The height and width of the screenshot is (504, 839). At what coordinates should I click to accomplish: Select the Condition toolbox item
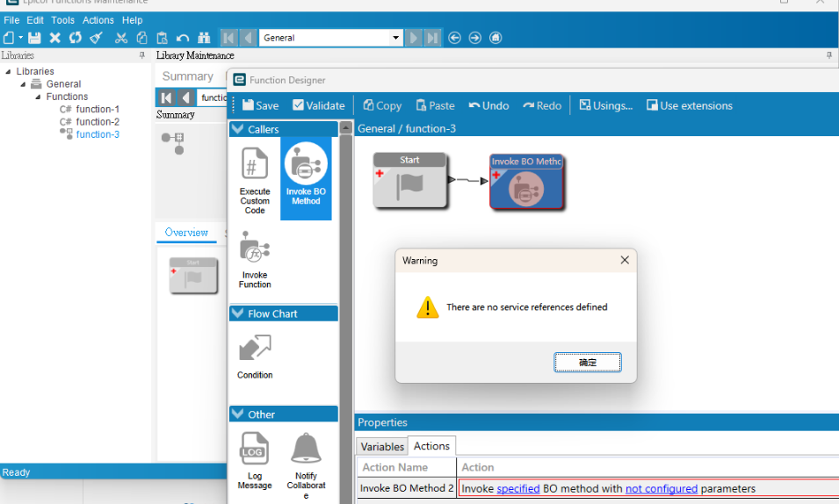(x=255, y=356)
